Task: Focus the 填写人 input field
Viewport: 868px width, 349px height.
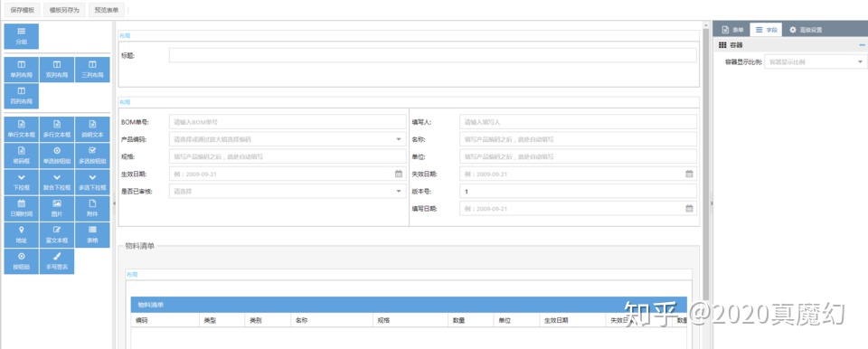Action: pyautogui.click(x=578, y=122)
